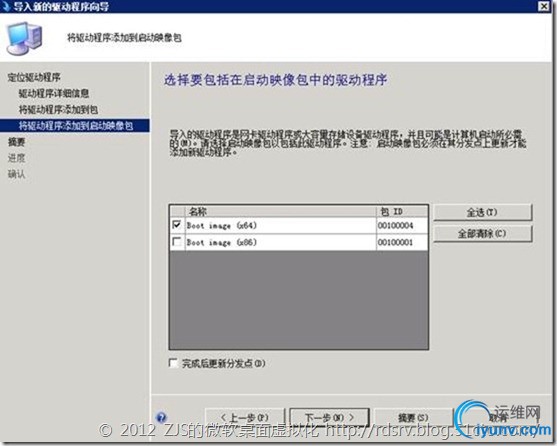This screenshot has width=557, height=446.
Task: Open the 将驱动程序添加到包 wizard step
Action: [x=58, y=109]
